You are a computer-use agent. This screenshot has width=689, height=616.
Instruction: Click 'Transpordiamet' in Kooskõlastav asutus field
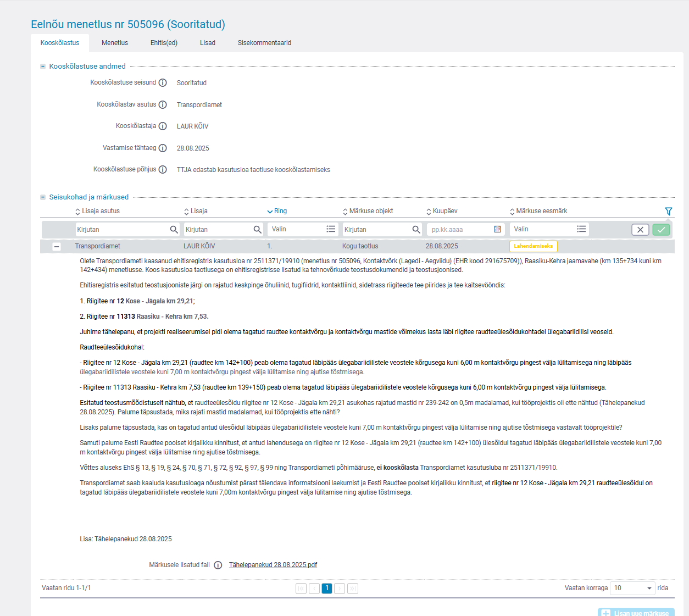pyautogui.click(x=199, y=105)
